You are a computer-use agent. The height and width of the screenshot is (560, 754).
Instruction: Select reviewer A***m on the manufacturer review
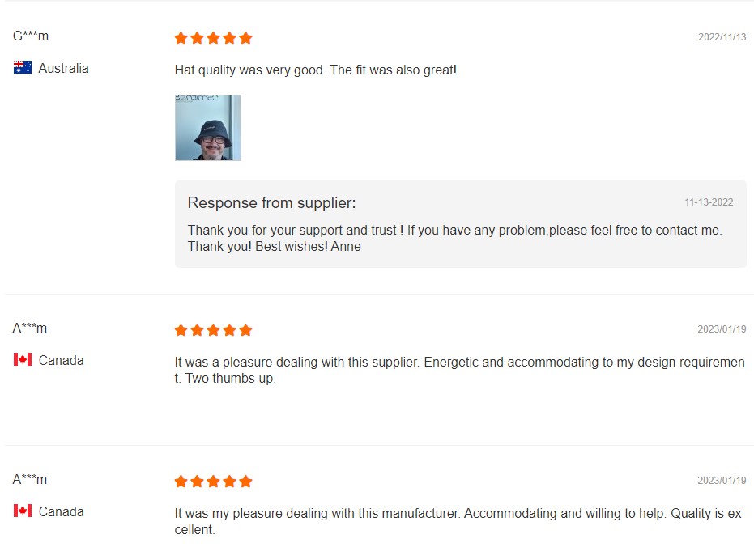[x=30, y=480]
